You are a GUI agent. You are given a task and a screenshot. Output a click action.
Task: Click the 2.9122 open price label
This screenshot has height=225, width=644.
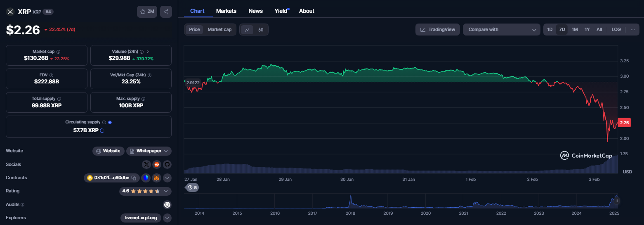pos(193,83)
